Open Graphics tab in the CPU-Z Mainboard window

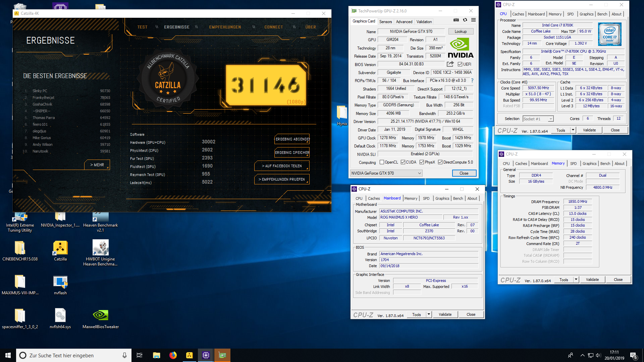(442, 198)
